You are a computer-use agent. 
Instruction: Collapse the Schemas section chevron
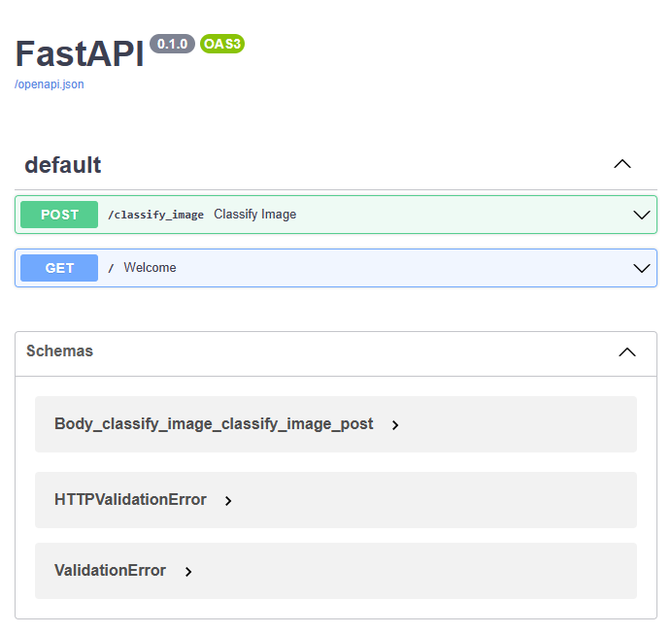point(627,352)
